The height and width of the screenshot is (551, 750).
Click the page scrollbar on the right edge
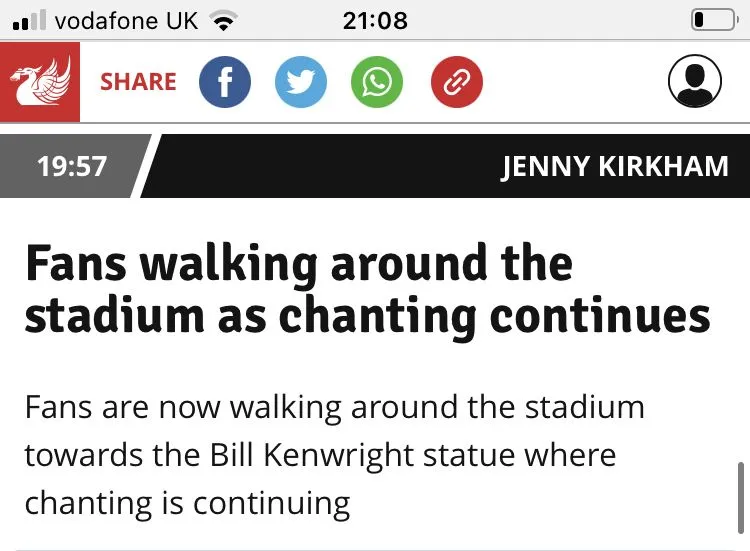[740, 495]
